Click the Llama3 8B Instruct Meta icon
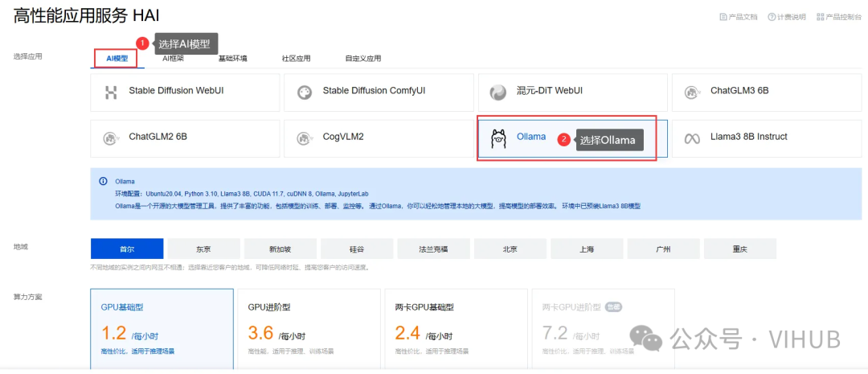 tap(691, 138)
